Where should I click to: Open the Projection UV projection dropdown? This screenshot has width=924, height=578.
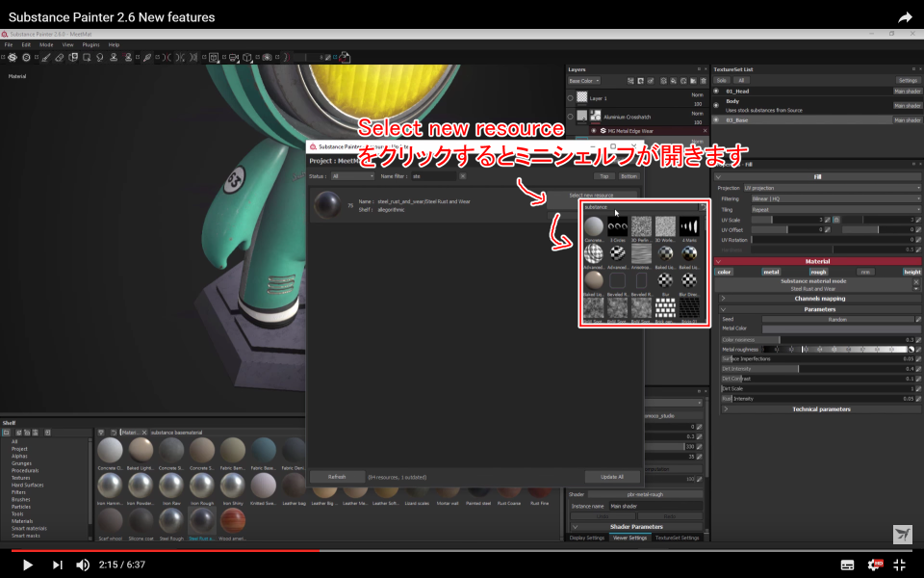click(832, 188)
